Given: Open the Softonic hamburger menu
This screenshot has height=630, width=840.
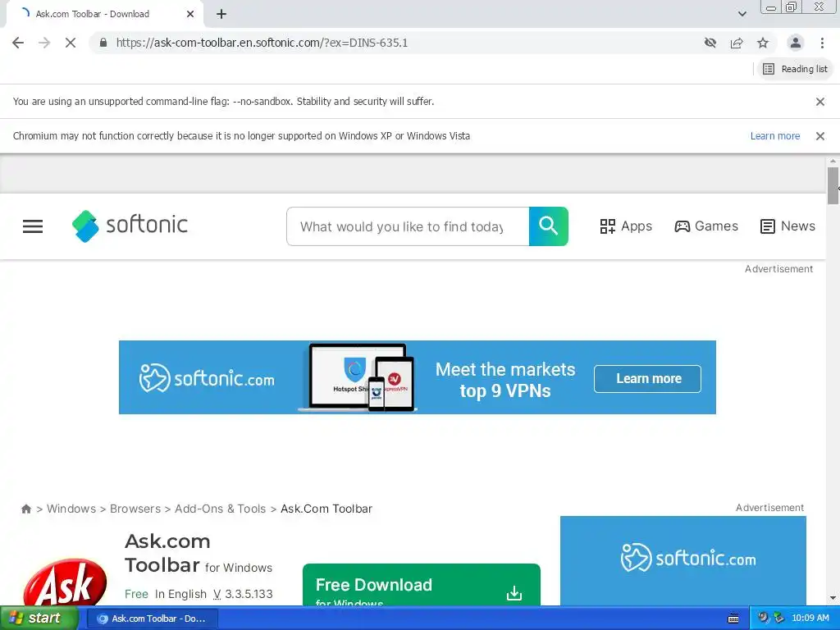Looking at the screenshot, I should click(33, 226).
